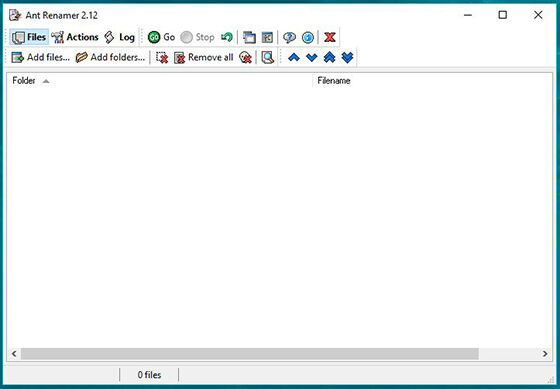The width and height of the screenshot is (560, 389).
Task: Add files to the list
Action: pyautogui.click(x=40, y=57)
